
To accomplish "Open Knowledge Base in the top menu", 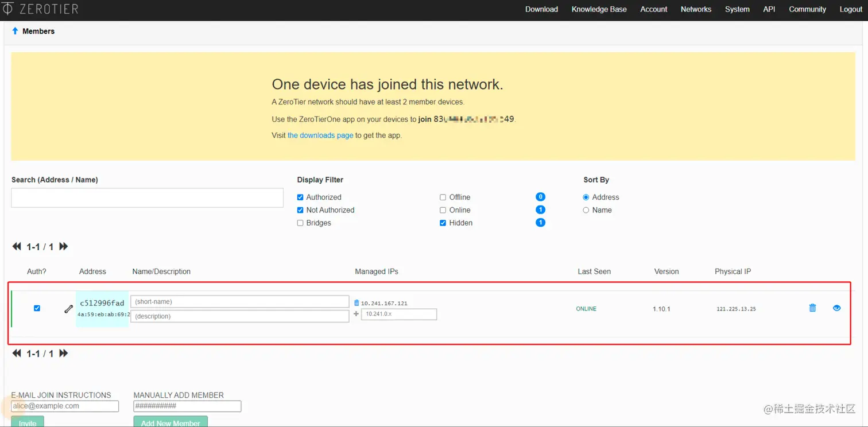I will pyautogui.click(x=599, y=9).
